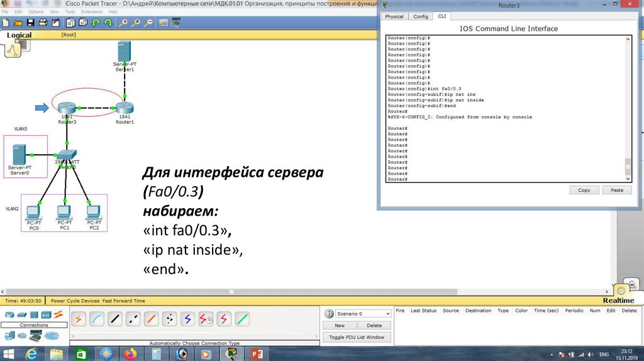This screenshot has height=361, width=644.
Task: Zoom in with the plus magnifier icon
Action: coord(123,23)
